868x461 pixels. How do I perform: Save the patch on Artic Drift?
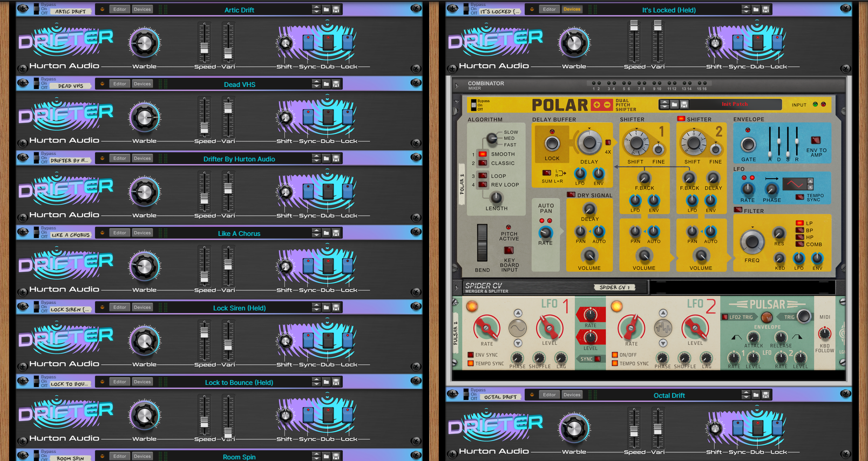(x=336, y=10)
